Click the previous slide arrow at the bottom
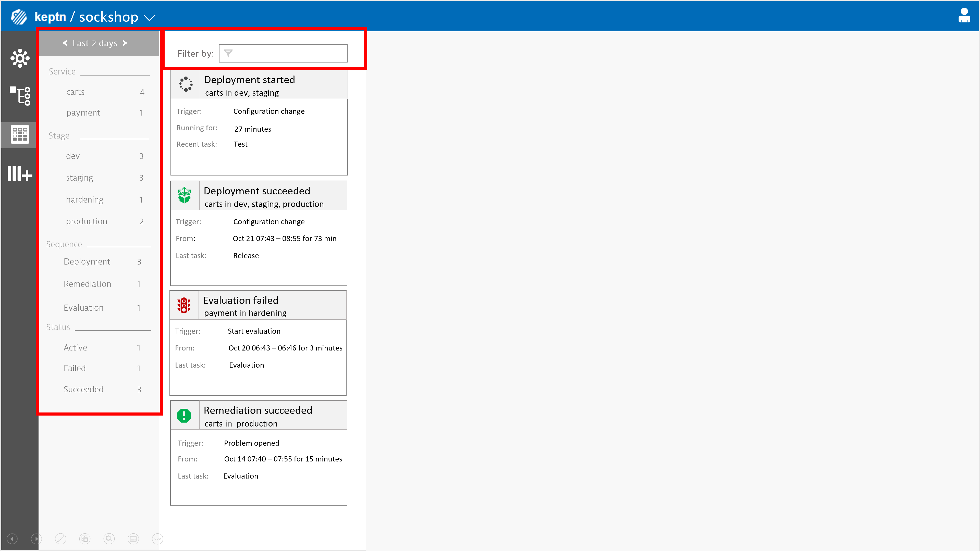 point(12,539)
